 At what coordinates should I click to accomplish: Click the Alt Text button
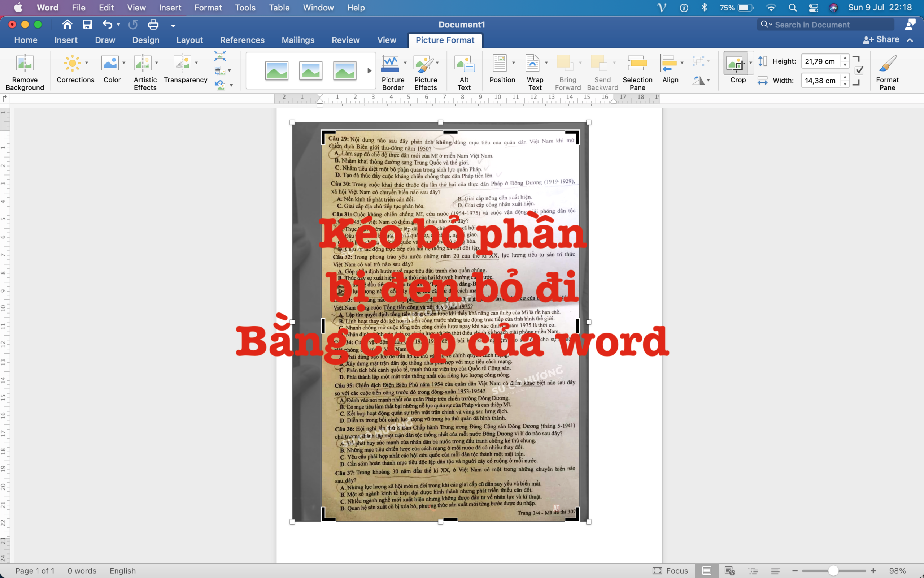(x=464, y=72)
